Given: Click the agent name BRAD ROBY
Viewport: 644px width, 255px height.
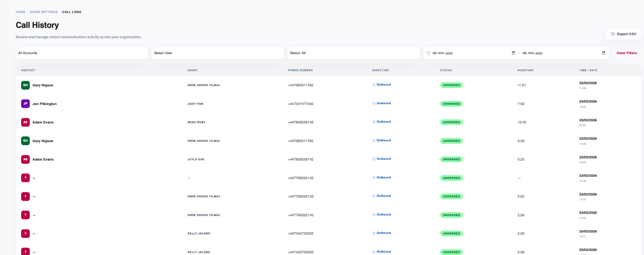Looking at the screenshot, I should coord(197,122).
